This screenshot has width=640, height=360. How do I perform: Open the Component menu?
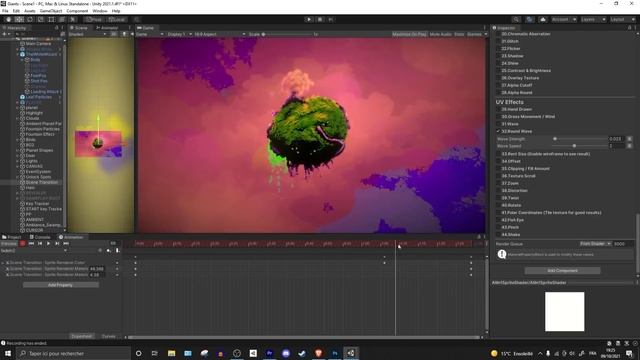(x=77, y=11)
